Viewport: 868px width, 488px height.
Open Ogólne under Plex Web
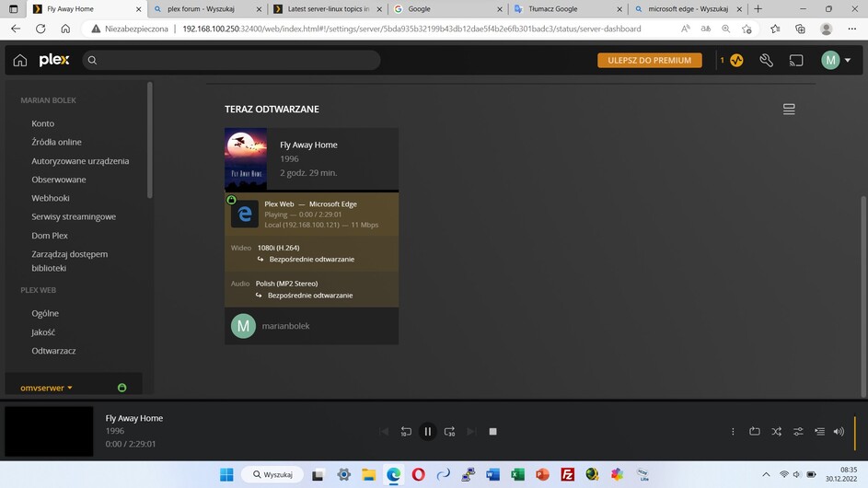tap(45, 313)
